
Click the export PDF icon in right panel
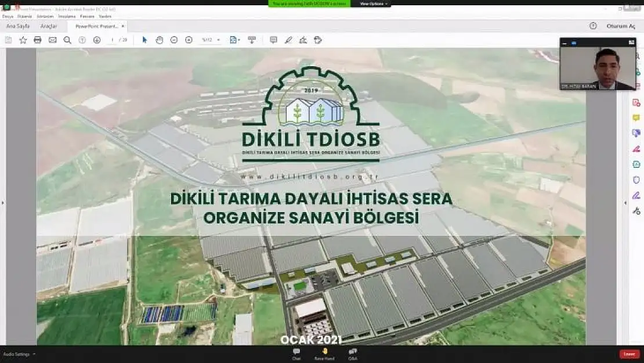[636, 103]
